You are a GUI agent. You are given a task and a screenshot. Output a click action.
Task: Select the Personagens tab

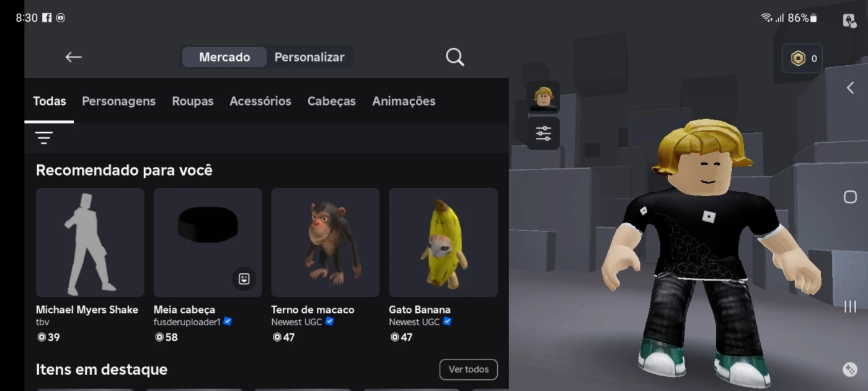119,101
